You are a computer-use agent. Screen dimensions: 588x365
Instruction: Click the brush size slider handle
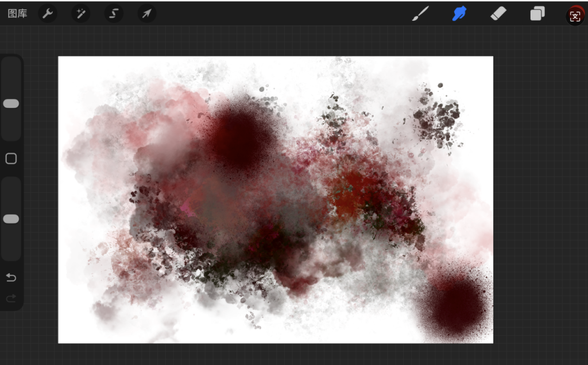(x=11, y=103)
